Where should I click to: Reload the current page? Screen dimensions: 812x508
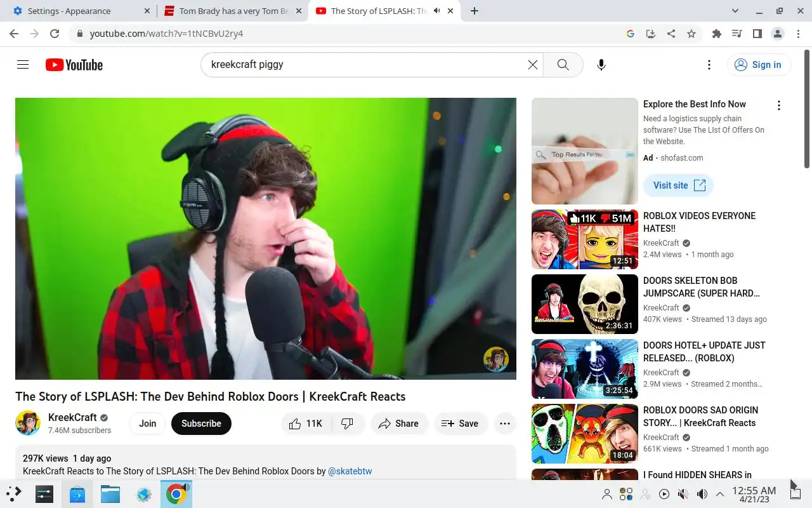55,34
